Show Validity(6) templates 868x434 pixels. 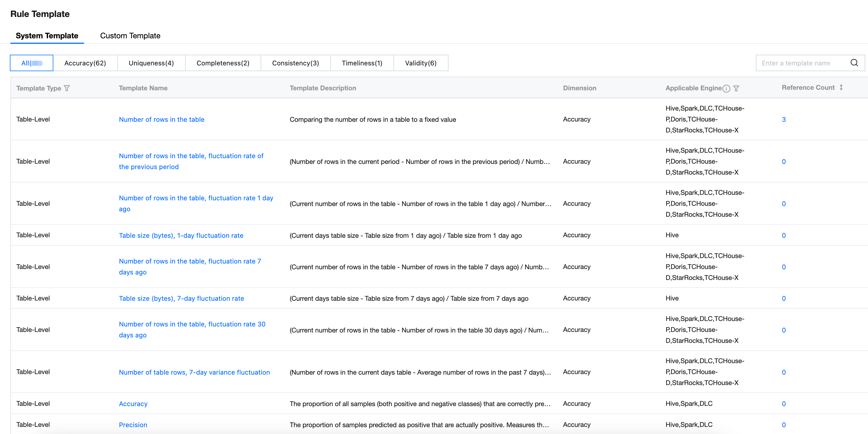click(421, 63)
